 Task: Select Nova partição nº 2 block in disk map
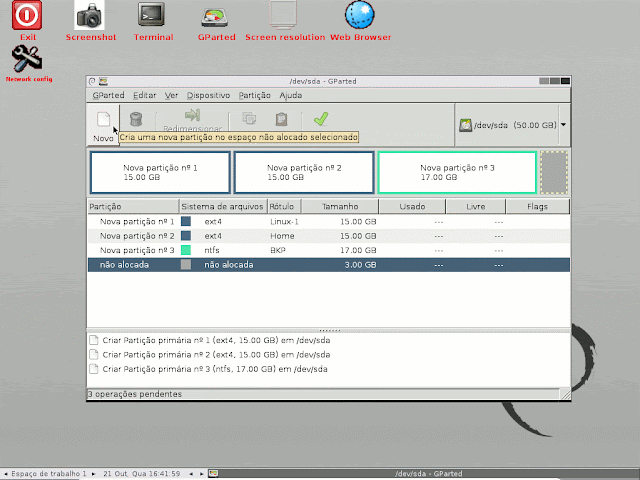click(304, 172)
